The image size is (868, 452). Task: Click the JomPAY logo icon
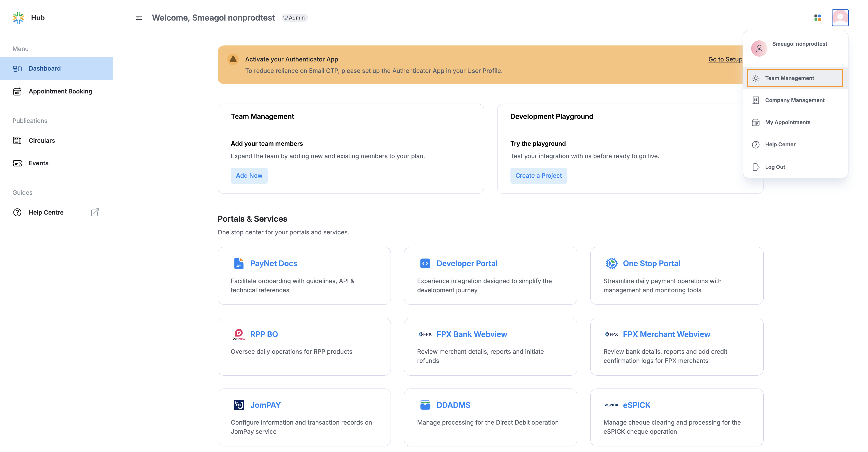click(x=238, y=405)
